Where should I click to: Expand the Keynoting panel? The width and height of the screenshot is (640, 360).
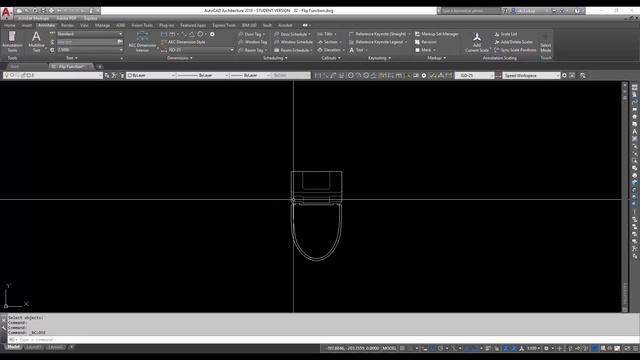379,58
